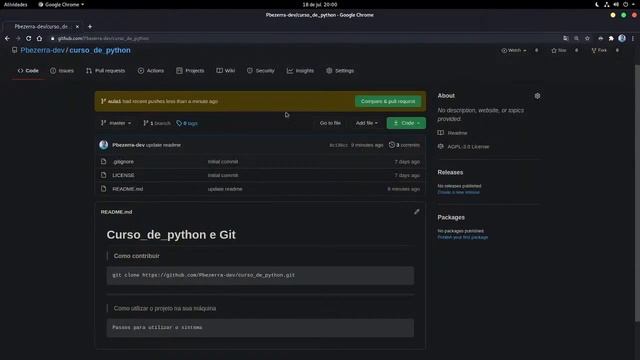The width and height of the screenshot is (640, 360).
Task: Open the master branch dropdown
Action: (x=116, y=123)
